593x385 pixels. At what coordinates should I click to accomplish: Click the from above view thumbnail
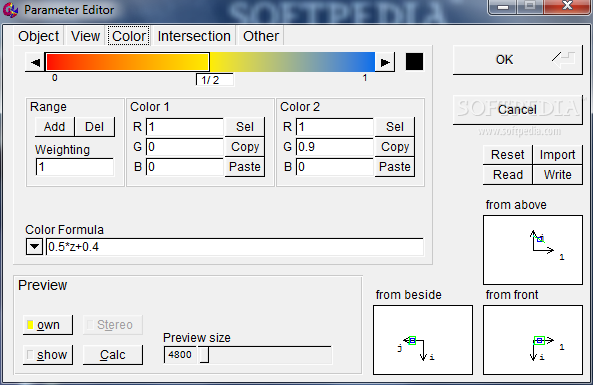tap(532, 250)
